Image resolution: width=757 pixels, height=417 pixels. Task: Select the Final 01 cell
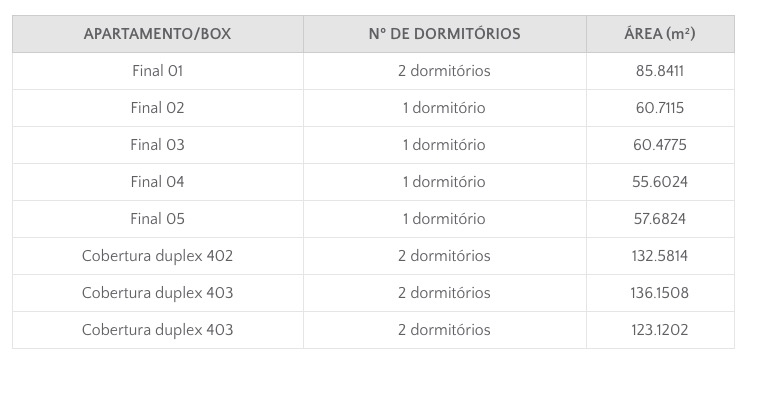point(157,71)
